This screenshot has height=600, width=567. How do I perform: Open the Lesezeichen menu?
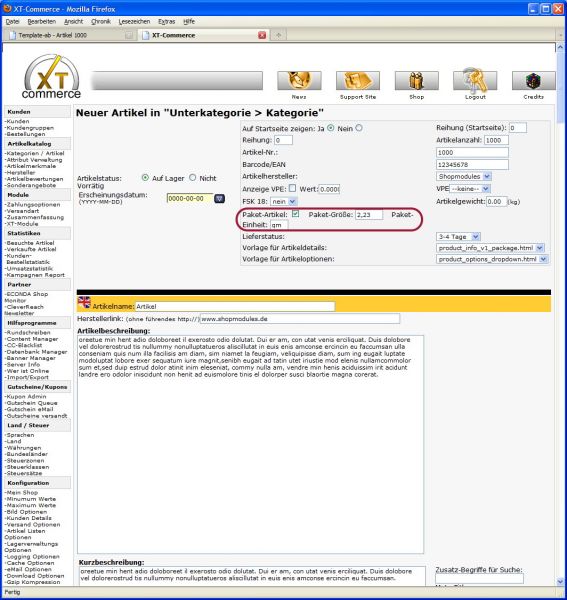click(134, 21)
